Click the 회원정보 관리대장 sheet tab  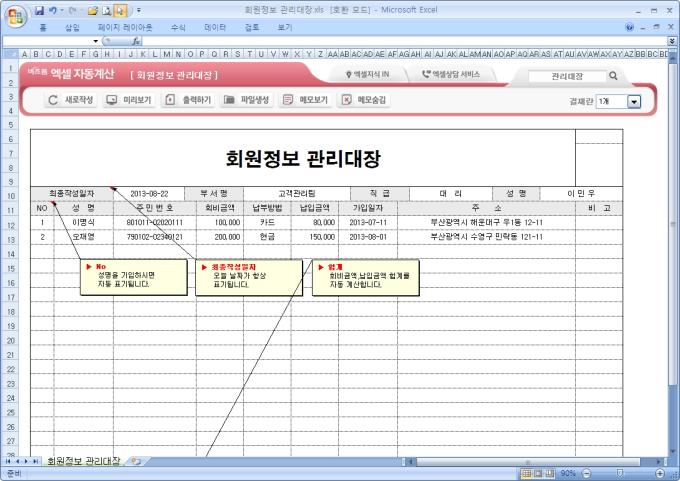pyautogui.click(x=83, y=461)
